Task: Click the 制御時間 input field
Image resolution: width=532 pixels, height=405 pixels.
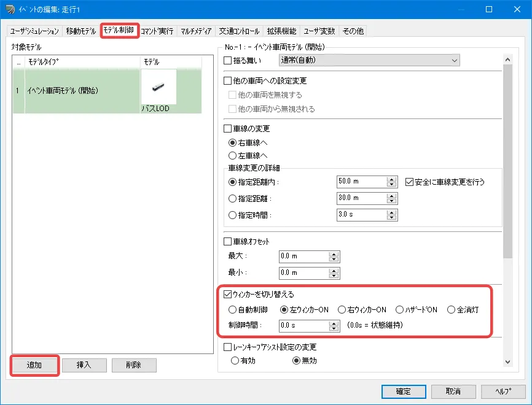Action: click(304, 325)
